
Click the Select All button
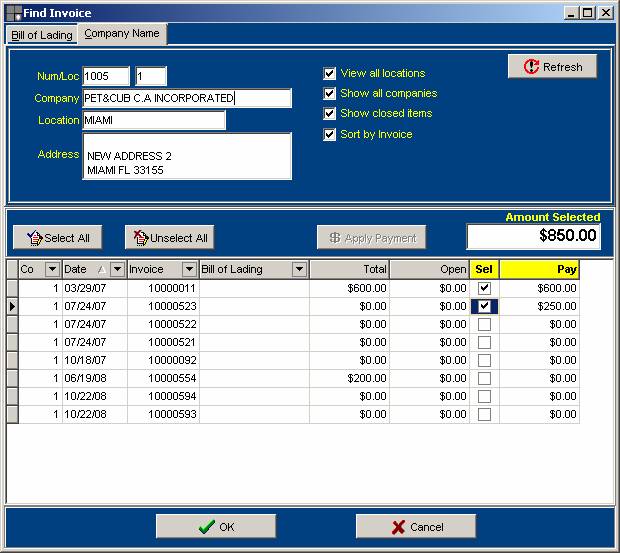(x=58, y=238)
